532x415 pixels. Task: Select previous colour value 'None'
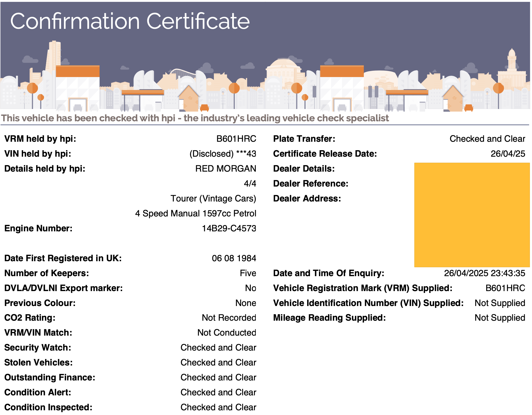click(246, 303)
